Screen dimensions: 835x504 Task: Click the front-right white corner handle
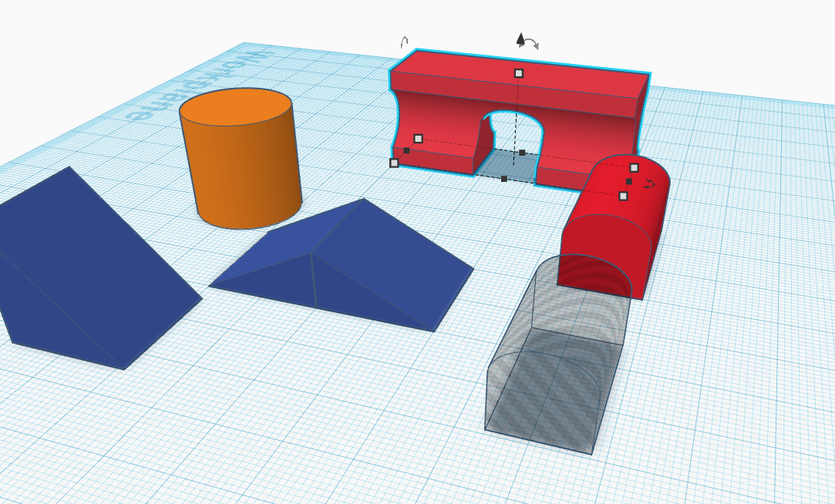(x=623, y=197)
